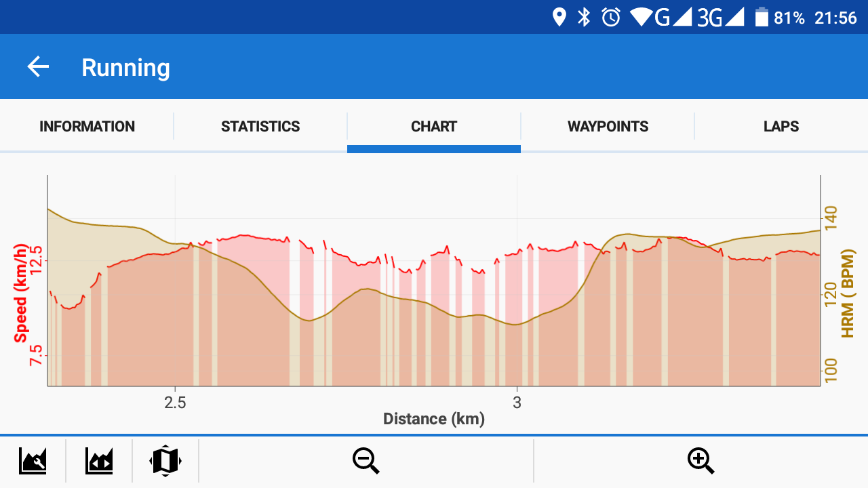Screen dimensions: 868x488
Task: Switch to the Information tab
Action: pos(87,127)
